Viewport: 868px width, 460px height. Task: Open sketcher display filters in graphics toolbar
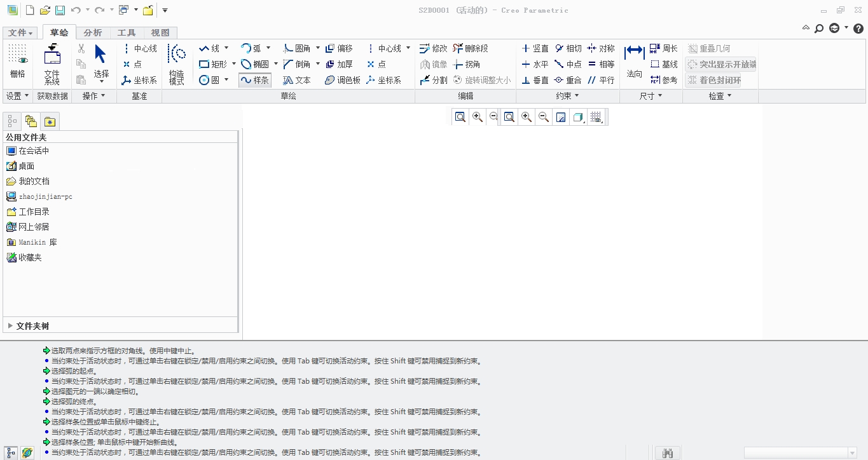[596, 117]
